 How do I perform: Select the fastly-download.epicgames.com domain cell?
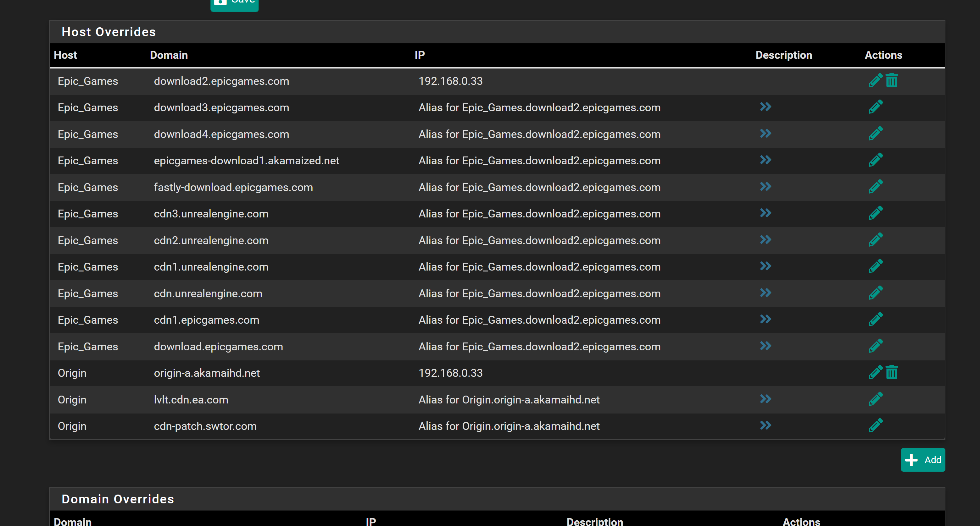click(x=233, y=187)
